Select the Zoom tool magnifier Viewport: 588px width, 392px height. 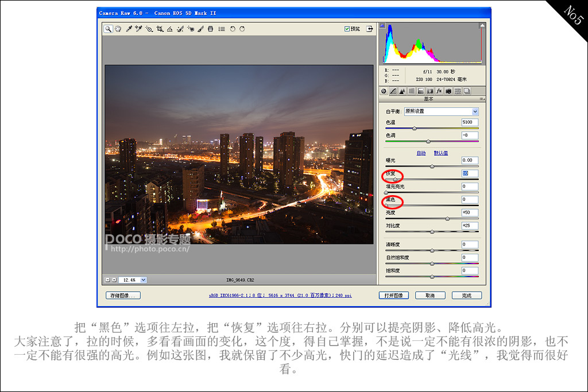click(x=108, y=29)
